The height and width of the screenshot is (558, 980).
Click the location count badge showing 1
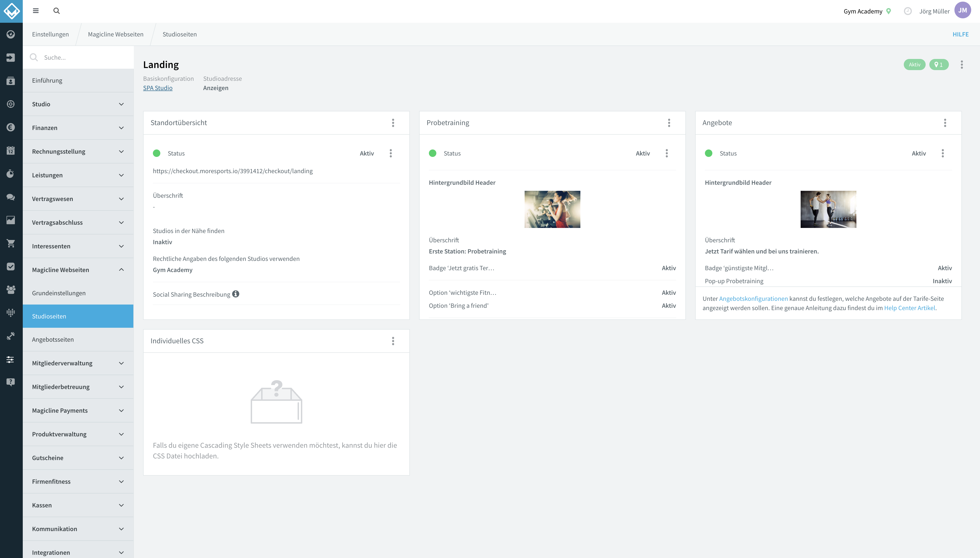click(x=939, y=65)
